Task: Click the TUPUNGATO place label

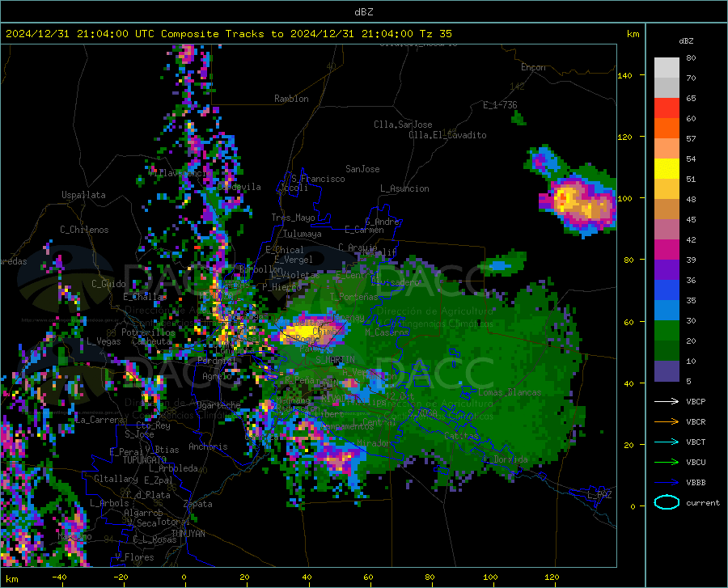Action: 145,460
